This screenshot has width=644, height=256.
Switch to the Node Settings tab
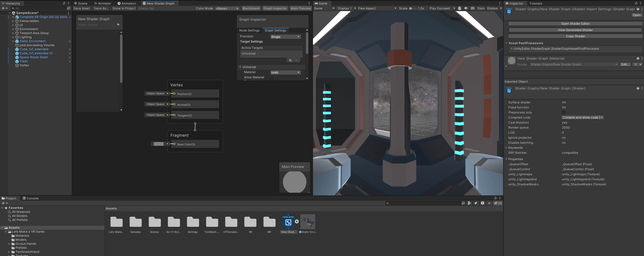[249, 31]
